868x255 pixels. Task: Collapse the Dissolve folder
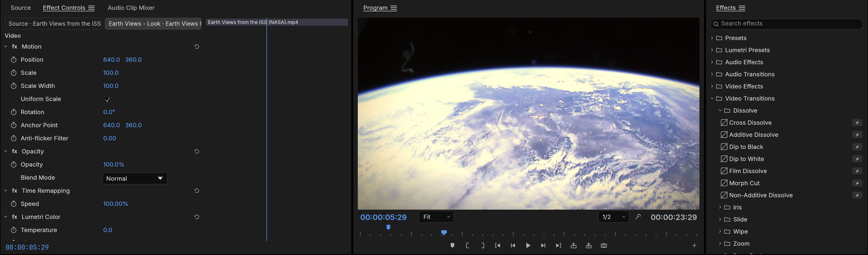(x=720, y=111)
